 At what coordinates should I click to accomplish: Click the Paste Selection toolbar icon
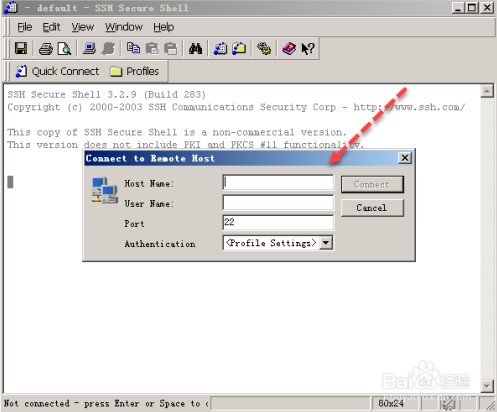click(171, 49)
